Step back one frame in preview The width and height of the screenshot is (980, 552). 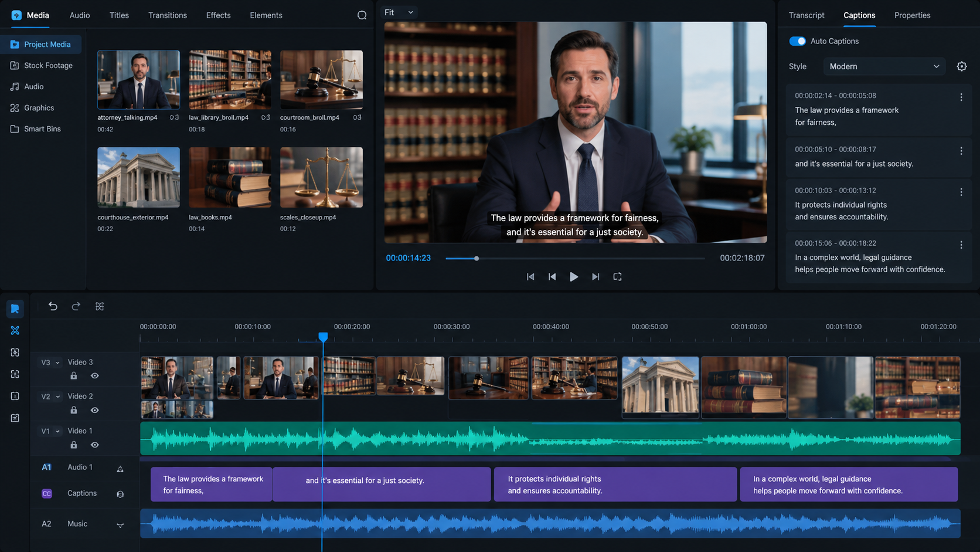pyautogui.click(x=552, y=276)
